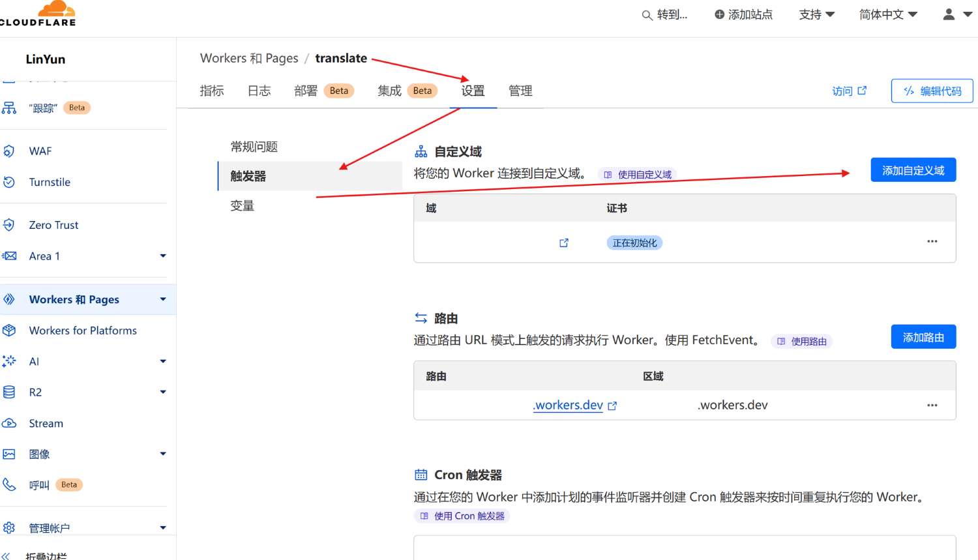Viewport: 978px width, 560px height.
Task: Switch to the 部署 Beta tab
Action: click(x=324, y=91)
